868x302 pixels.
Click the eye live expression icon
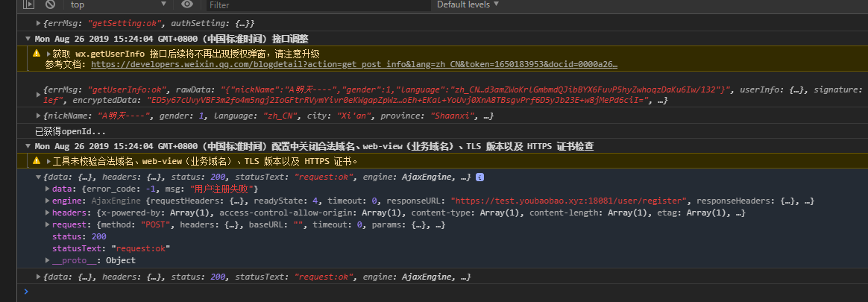coord(187,4)
